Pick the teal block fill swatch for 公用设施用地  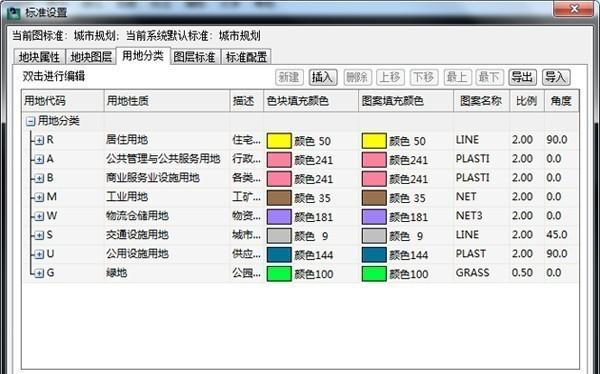pyautogui.click(x=279, y=255)
